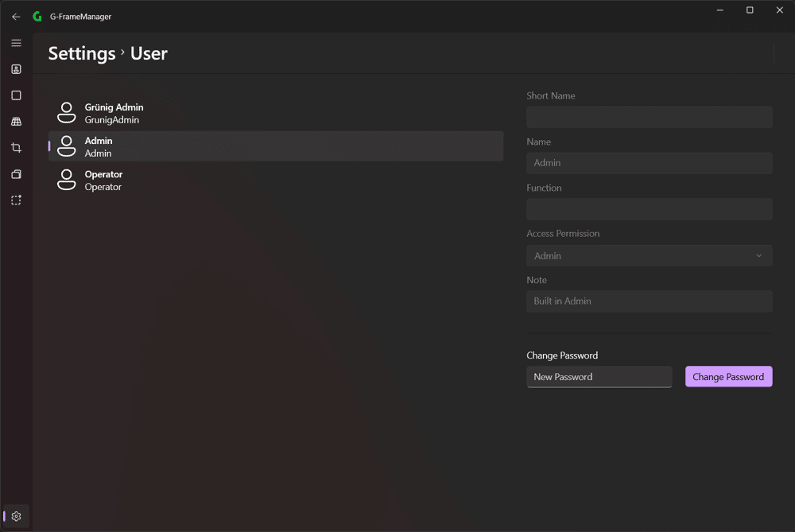Open the dashed selection sidebar page
The height and width of the screenshot is (532, 795).
click(16, 200)
